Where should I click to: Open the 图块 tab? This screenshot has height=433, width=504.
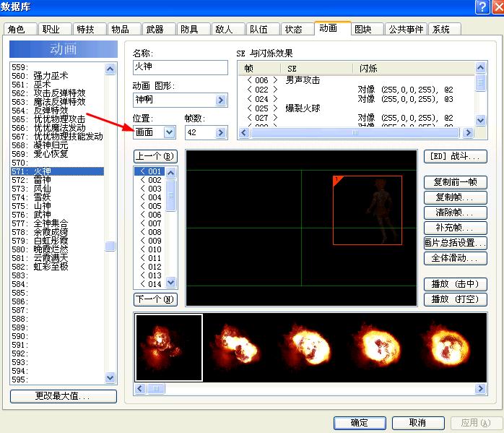click(367, 29)
